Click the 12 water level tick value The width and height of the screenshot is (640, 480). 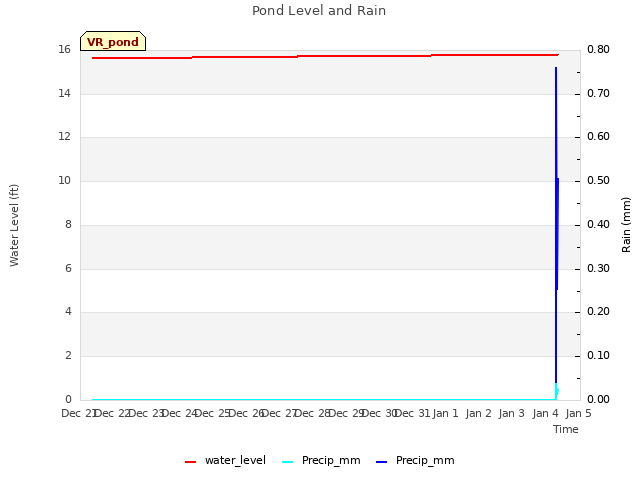64,136
